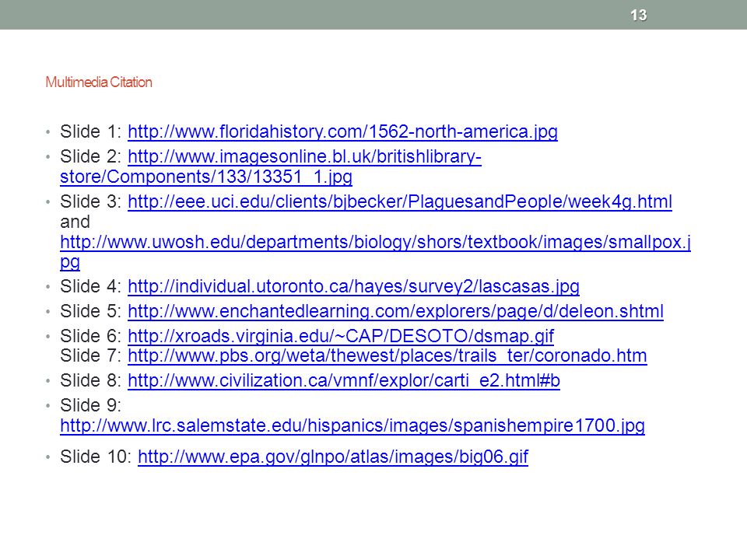Click the 'Slide 3:' label
The height and width of the screenshot is (560, 747).
[x=90, y=202]
